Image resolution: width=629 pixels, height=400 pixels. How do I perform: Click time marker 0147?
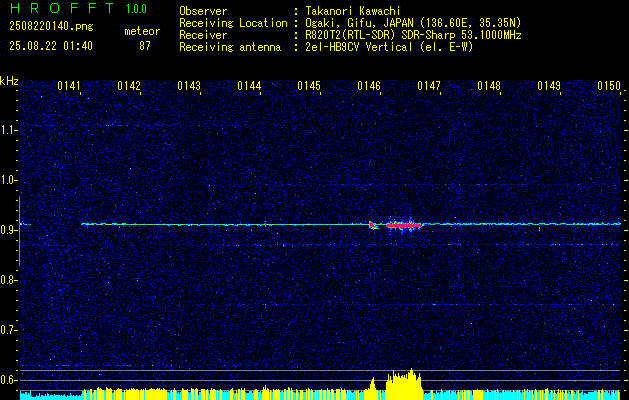pos(429,86)
